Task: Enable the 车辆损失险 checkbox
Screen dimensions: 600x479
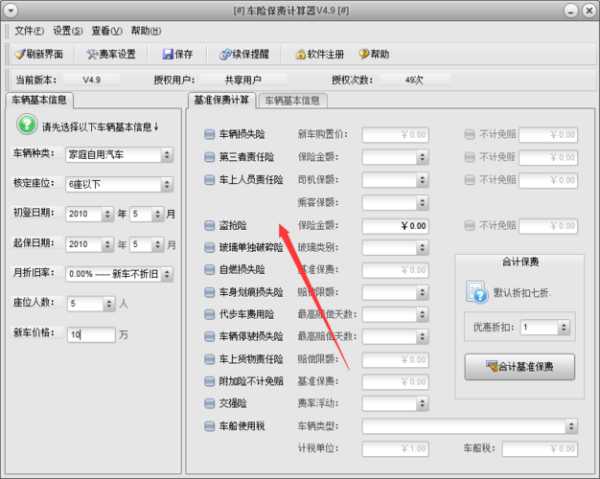Action: point(209,134)
